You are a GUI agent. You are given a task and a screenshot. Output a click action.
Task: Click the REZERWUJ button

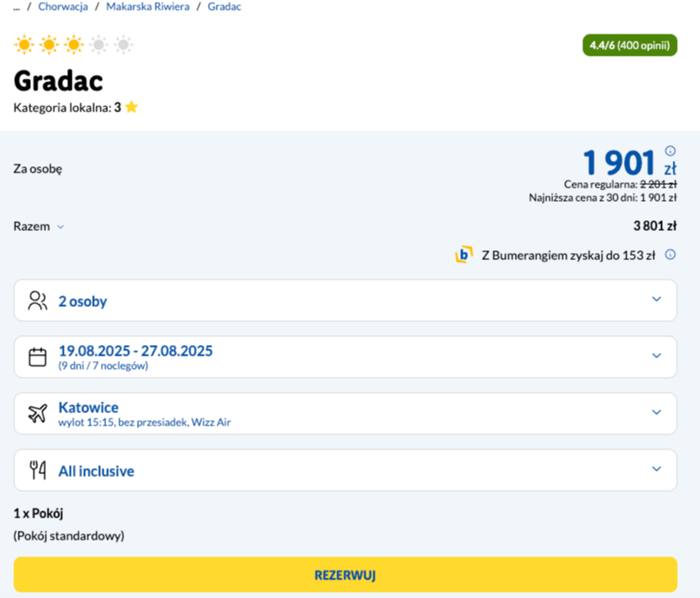[345, 575]
